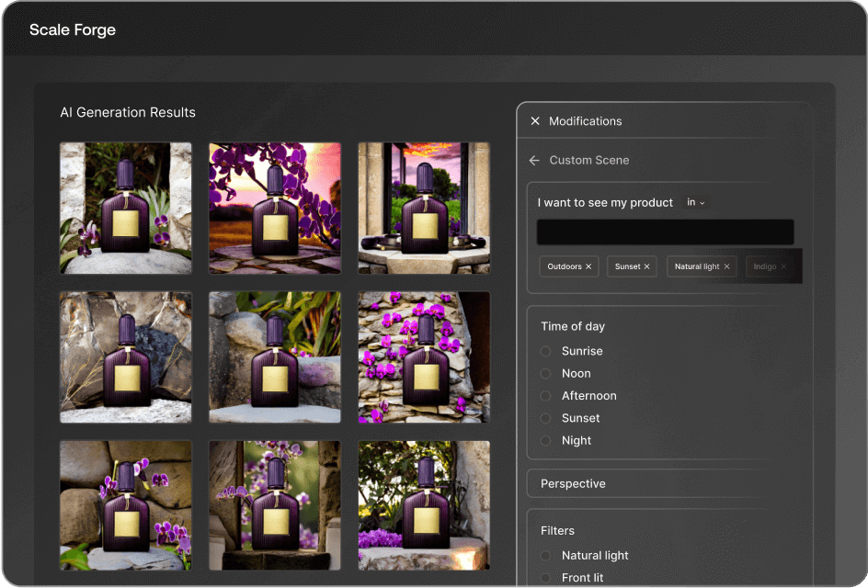Open the Custom Scene heading link
Viewport: 868px width, 588px height.
pyautogui.click(x=589, y=161)
